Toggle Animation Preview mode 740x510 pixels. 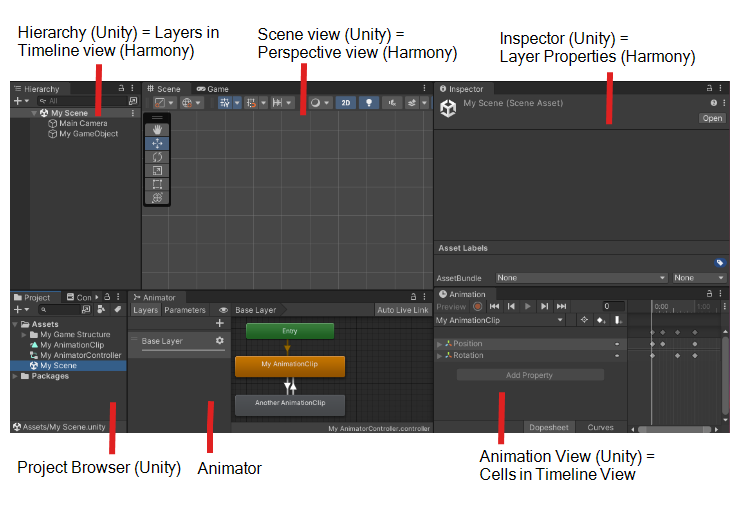451,307
